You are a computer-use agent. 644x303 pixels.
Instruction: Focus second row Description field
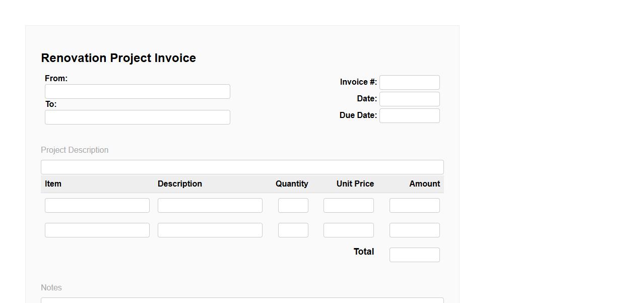(210, 230)
